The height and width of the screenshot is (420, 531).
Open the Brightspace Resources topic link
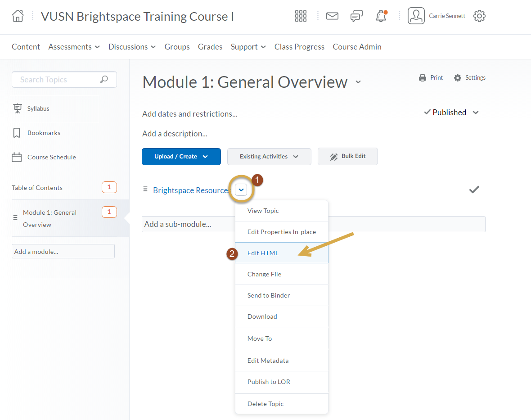coord(191,190)
